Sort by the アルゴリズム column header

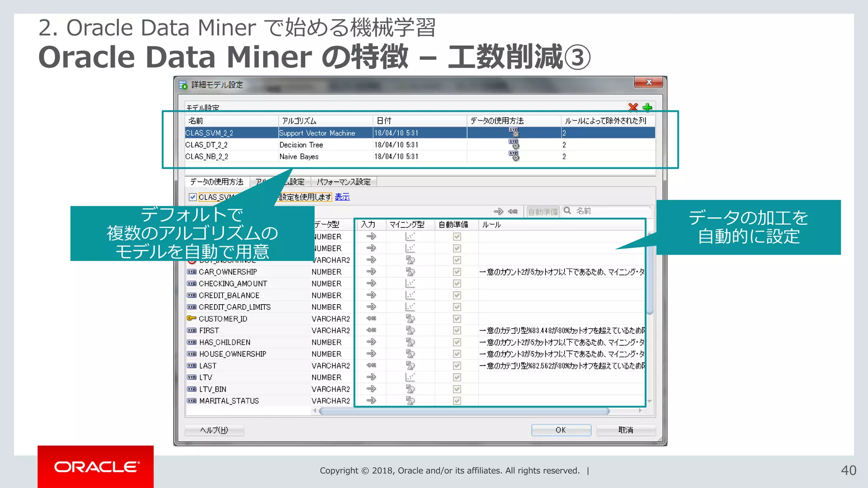click(x=325, y=121)
